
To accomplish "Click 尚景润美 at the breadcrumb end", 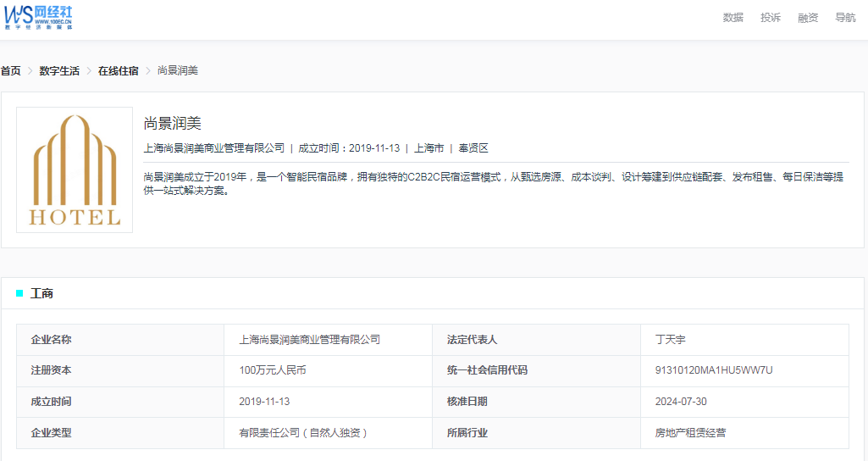I will 178,71.
